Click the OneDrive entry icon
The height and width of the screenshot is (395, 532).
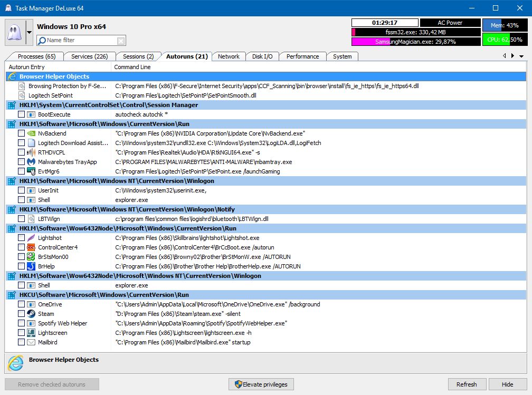31,304
